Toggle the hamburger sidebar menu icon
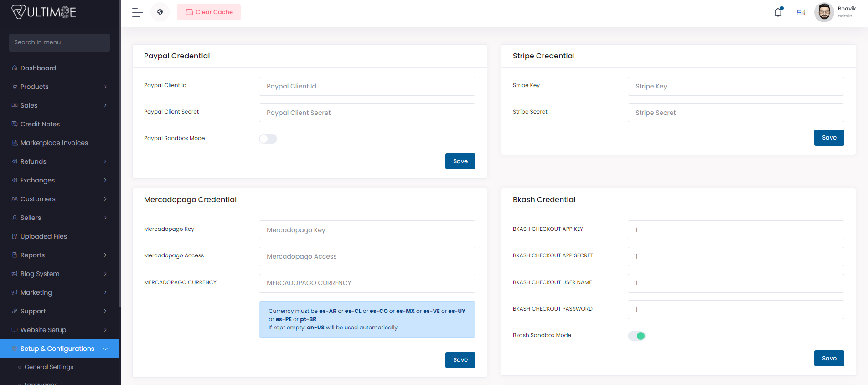 point(138,12)
